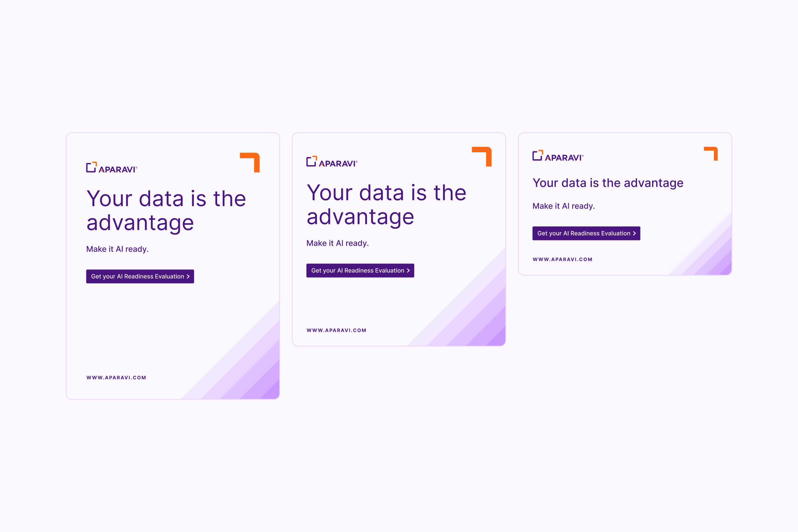Click the Aparavi logo in the left card
Viewport: 798px width, 532px height.
pos(112,167)
